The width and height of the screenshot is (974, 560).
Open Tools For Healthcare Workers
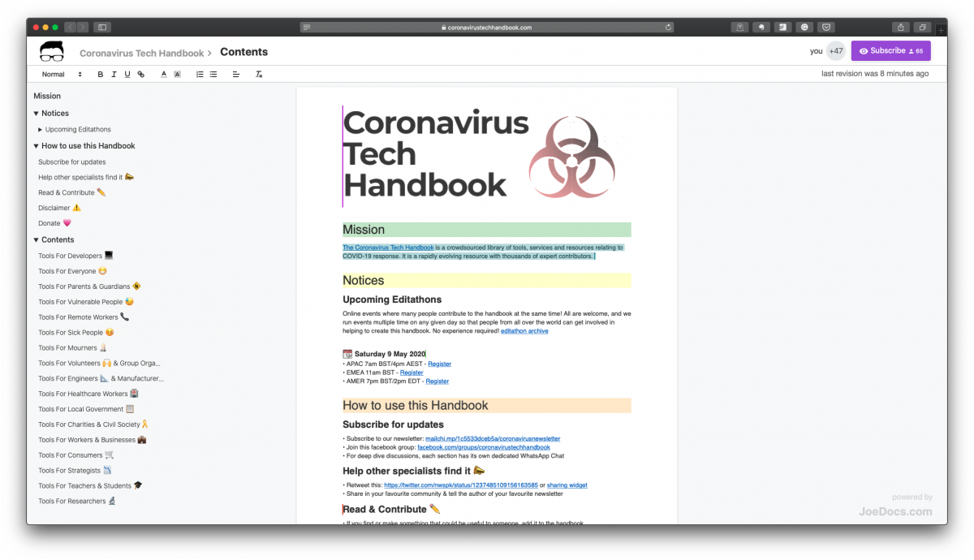click(88, 394)
